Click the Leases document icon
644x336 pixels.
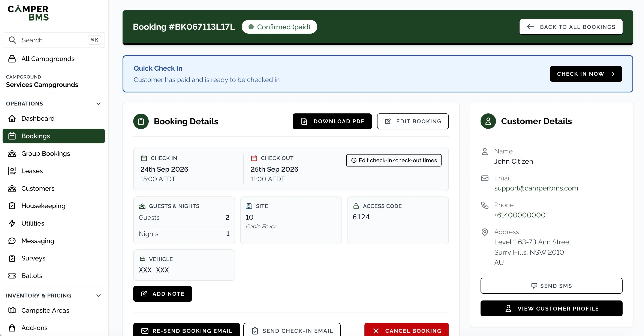coord(12,171)
